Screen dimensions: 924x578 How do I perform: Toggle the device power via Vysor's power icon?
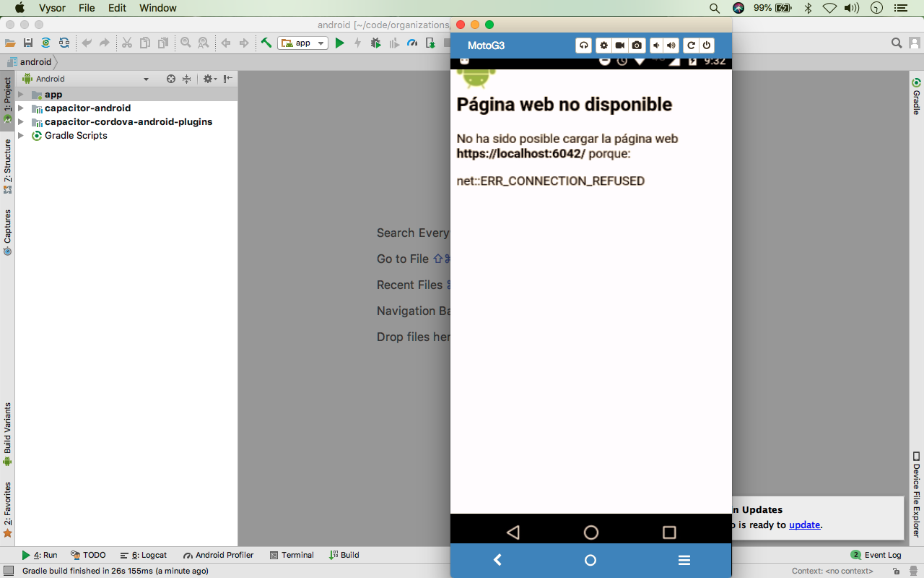pyautogui.click(x=706, y=45)
